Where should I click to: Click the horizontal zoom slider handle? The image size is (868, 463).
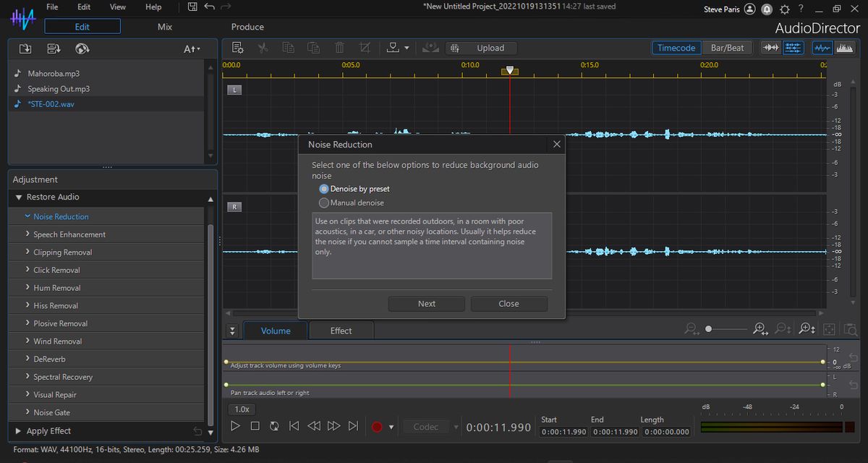point(709,329)
